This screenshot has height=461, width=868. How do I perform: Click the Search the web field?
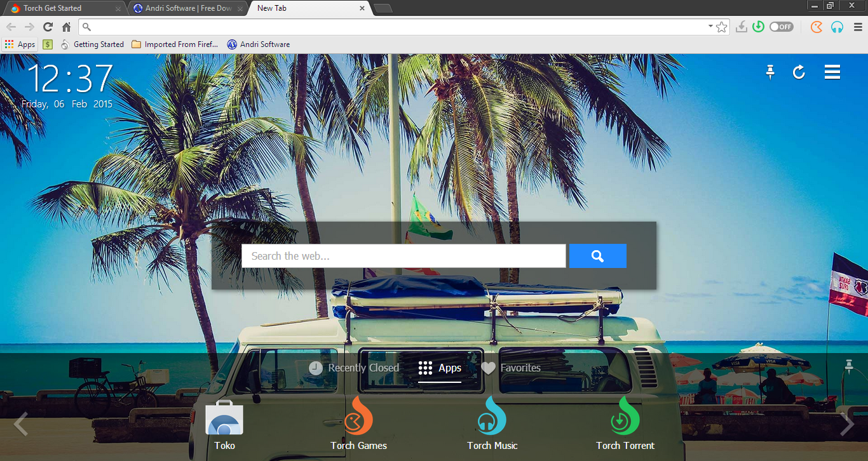(x=403, y=256)
